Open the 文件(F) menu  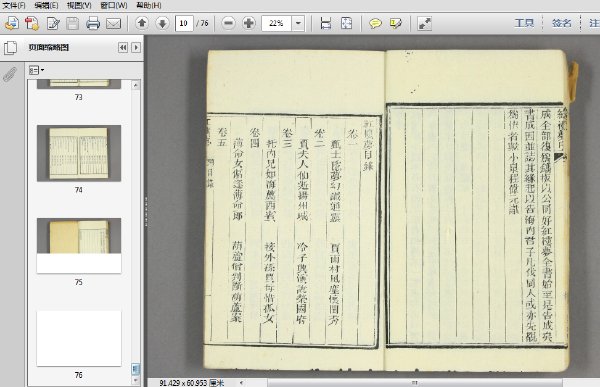coord(14,5)
